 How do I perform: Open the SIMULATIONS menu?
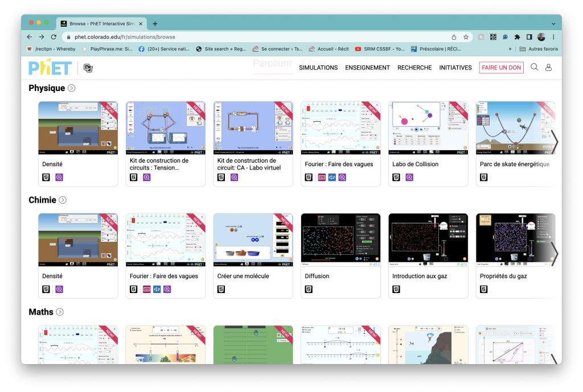318,68
